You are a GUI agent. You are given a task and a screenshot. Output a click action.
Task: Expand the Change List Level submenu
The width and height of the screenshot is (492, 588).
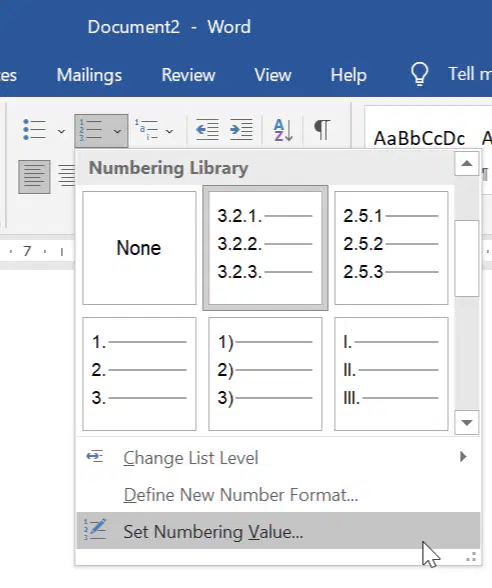point(278,457)
